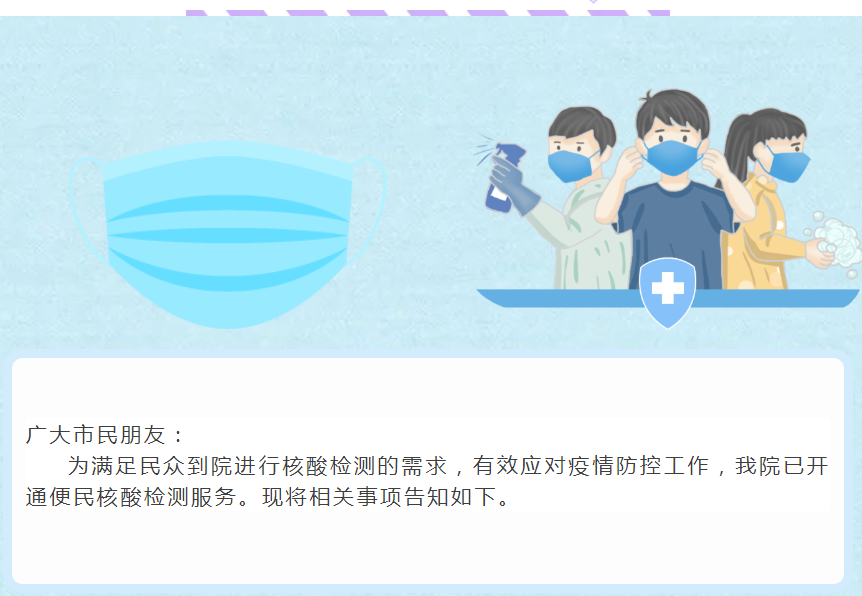Click the gray gloved hand holding sprayer

coord(513,186)
